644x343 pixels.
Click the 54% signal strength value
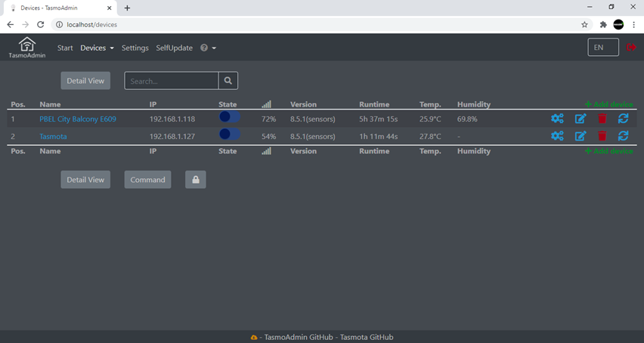click(x=268, y=136)
